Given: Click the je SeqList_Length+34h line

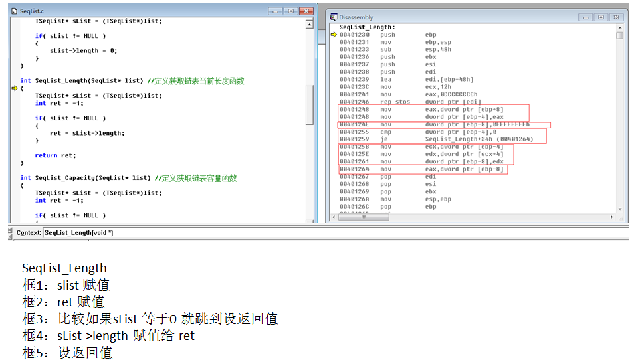Looking at the screenshot, I should pyautogui.click(x=437, y=139).
